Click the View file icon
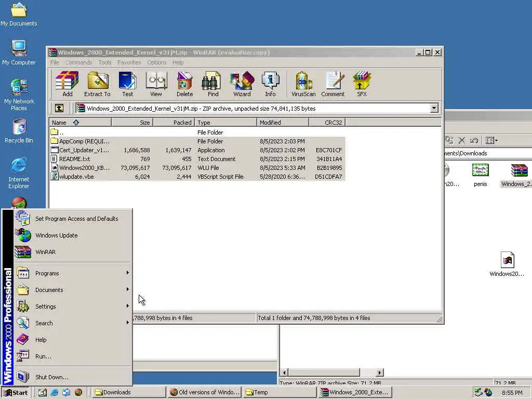The width and height of the screenshot is (532, 399). coord(156,84)
